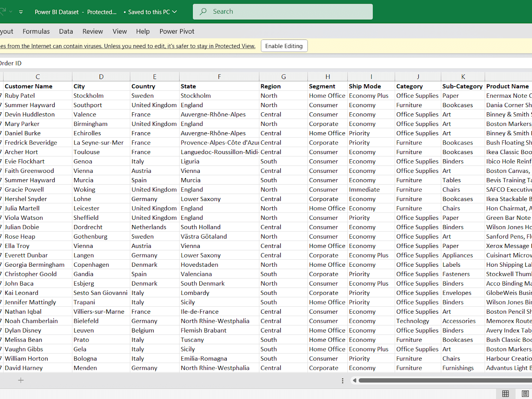Open the Data ribbon tab
Screen dimensions: 532x399
coord(66,31)
